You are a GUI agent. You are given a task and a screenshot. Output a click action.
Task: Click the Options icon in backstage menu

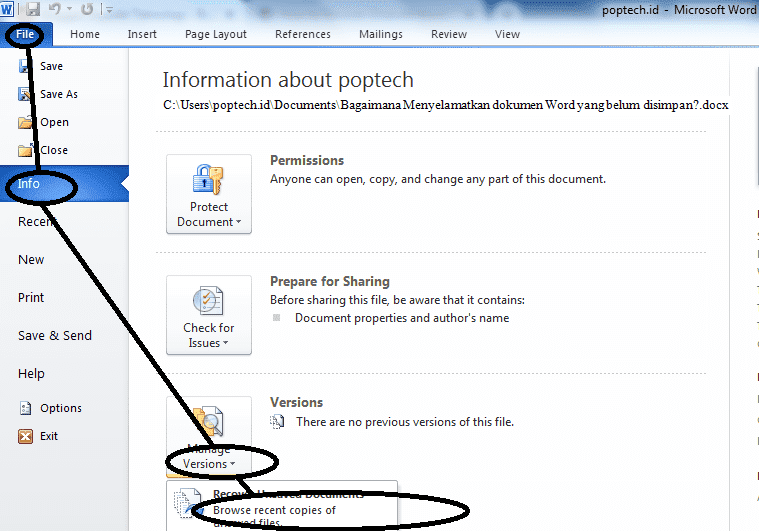(x=25, y=408)
